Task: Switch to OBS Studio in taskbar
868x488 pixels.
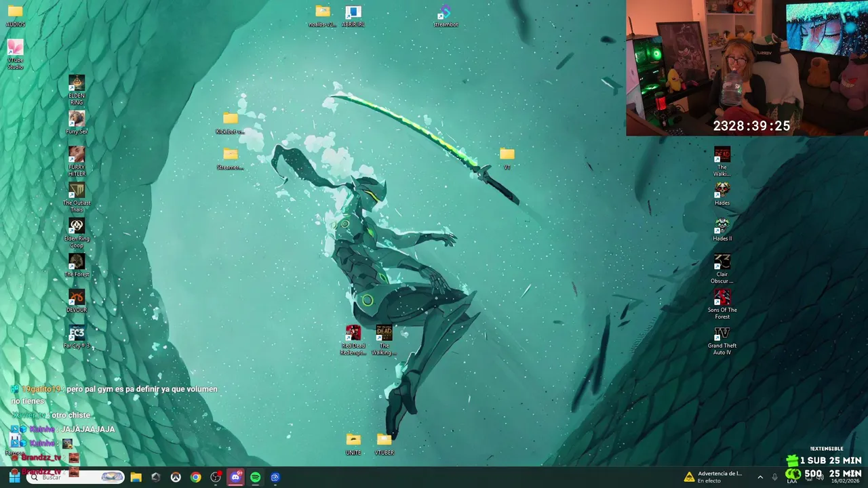Action: pyautogui.click(x=216, y=477)
